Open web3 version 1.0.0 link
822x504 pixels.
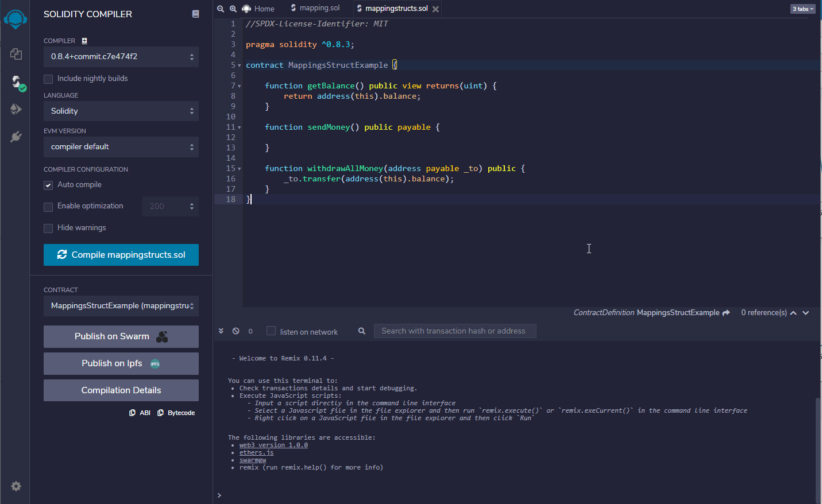coord(273,445)
